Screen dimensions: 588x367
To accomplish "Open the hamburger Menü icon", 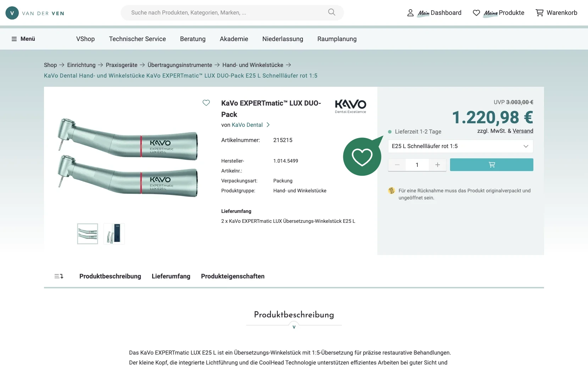I will tap(14, 39).
